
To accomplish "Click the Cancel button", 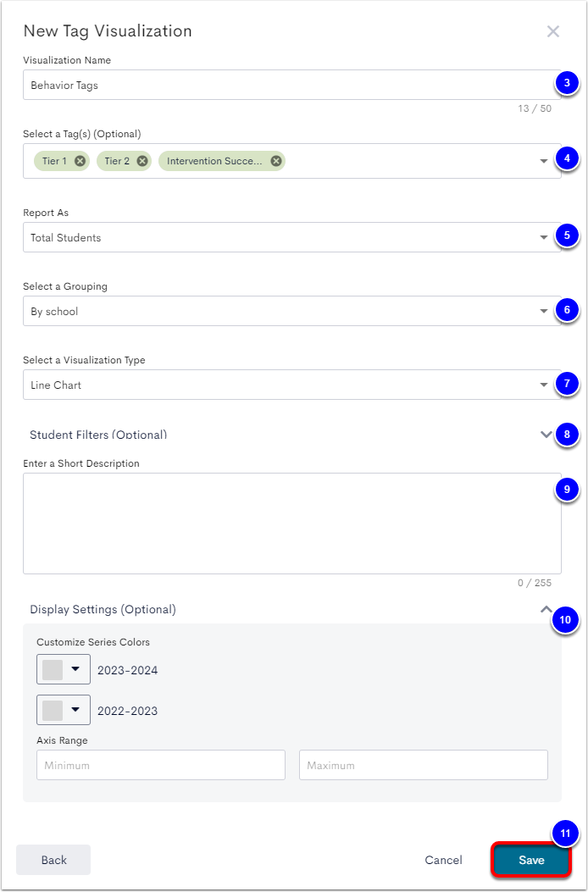I will click(443, 860).
